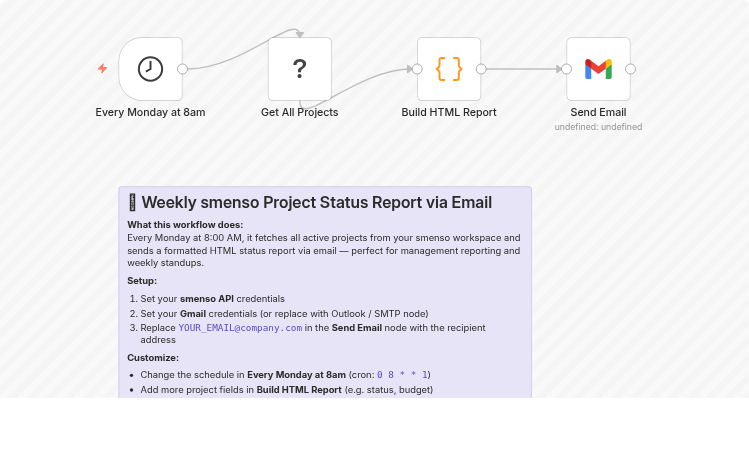The height and width of the screenshot is (450, 749).
Task: Click the "Set your smenso API credentials" step
Action: 213,299
